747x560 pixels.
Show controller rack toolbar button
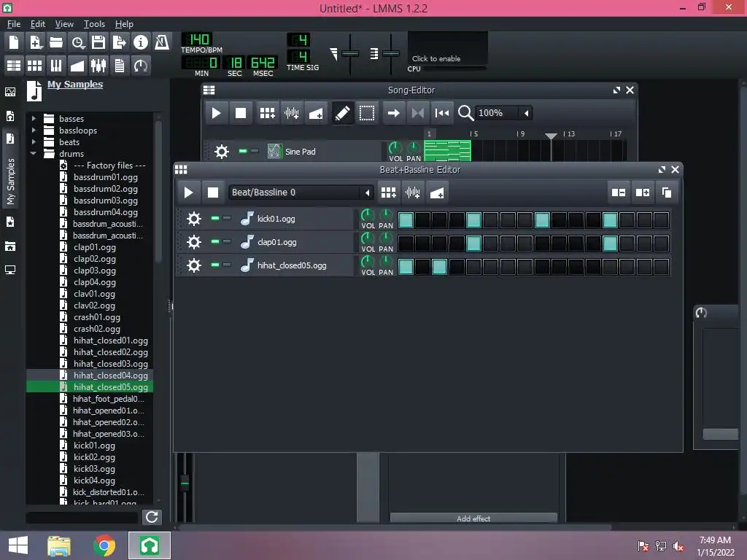coord(141,65)
